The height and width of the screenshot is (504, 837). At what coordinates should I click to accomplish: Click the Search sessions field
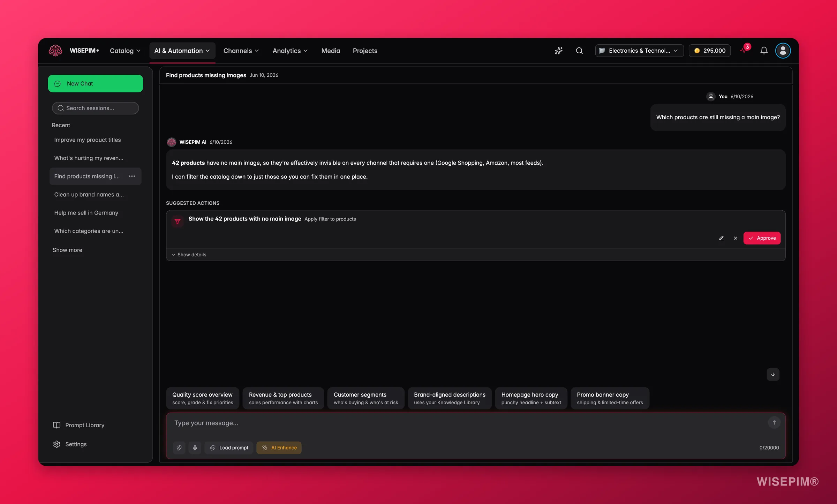[96, 108]
